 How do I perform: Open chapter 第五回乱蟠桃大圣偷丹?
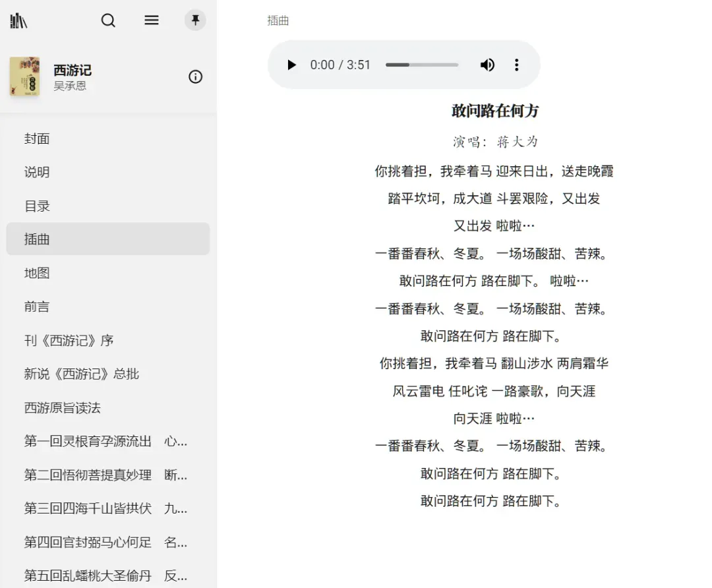tap(108, 575)
